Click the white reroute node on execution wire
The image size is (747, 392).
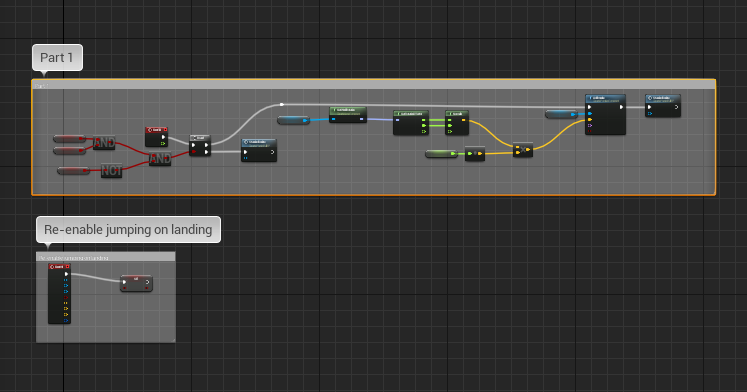[x=282, y=104]
